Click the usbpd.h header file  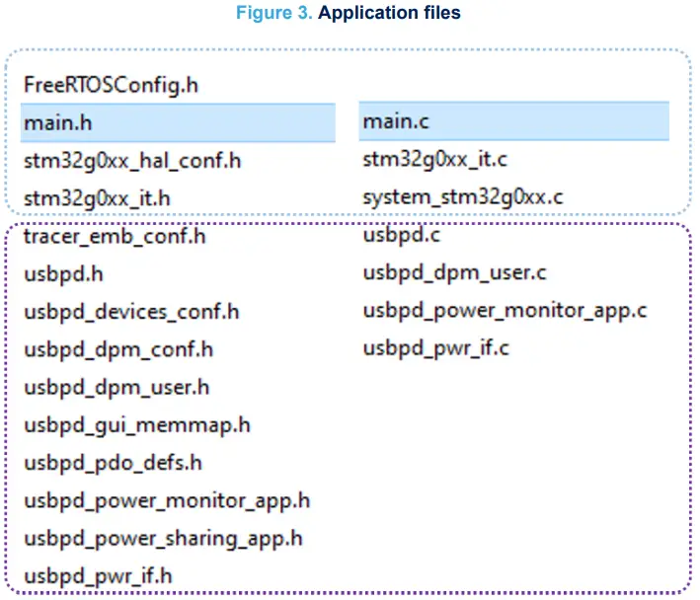pyautogui.click(x=58, y=273)
